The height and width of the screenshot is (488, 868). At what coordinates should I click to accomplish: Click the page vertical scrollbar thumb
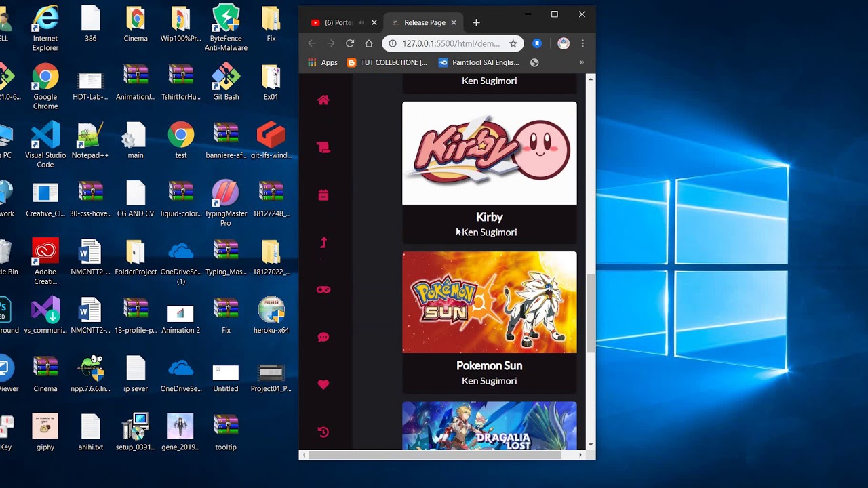(591, 314)
